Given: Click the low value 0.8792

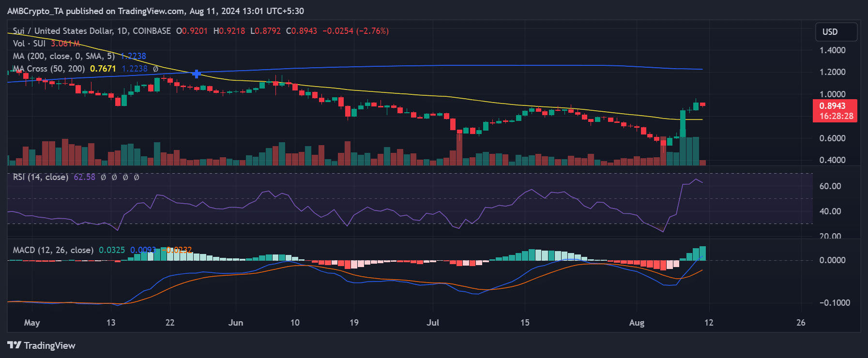Looking at the screenshot, I should click(268, 30).
